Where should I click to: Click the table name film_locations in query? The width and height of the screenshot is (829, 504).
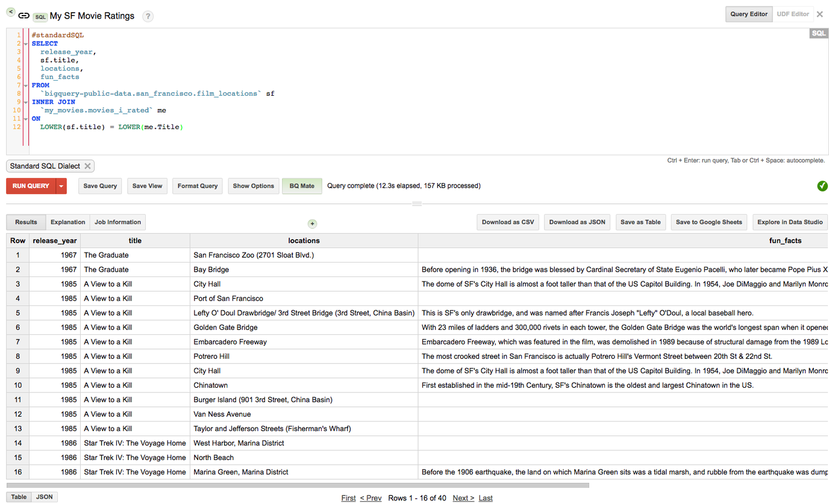click(x=228, y=94)
